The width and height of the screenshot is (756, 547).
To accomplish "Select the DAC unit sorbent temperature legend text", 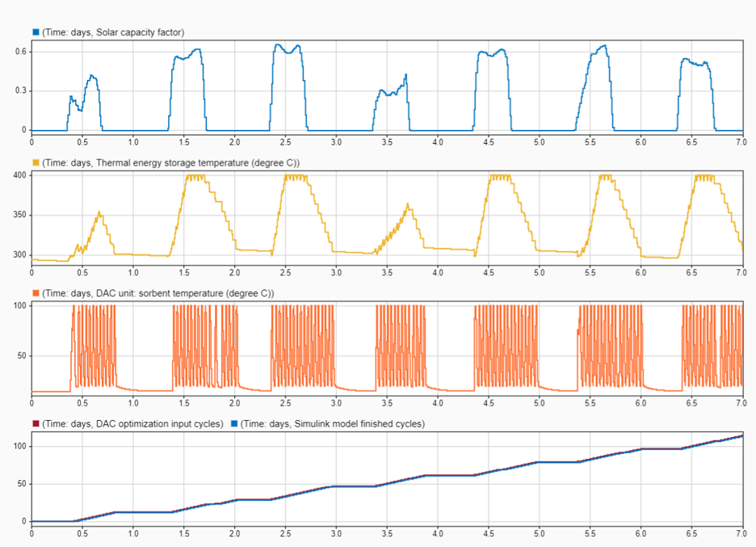I will (x=157, y=293).
